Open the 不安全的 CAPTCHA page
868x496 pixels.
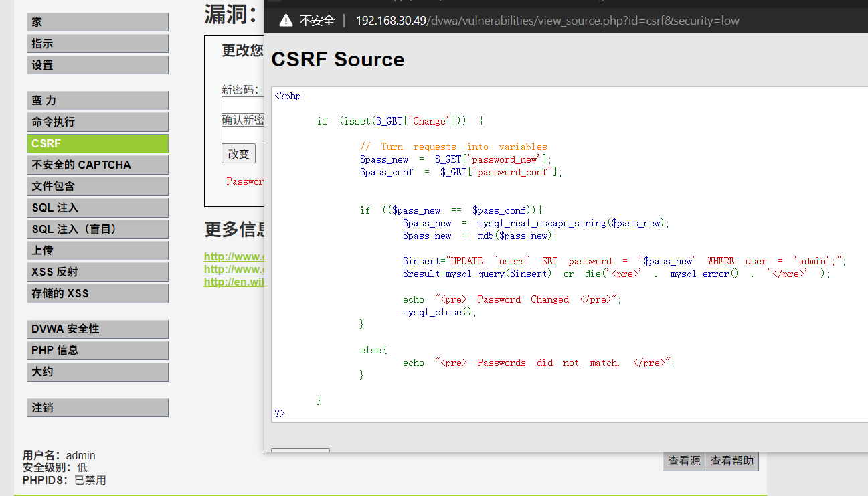click(x=98, y=165)
